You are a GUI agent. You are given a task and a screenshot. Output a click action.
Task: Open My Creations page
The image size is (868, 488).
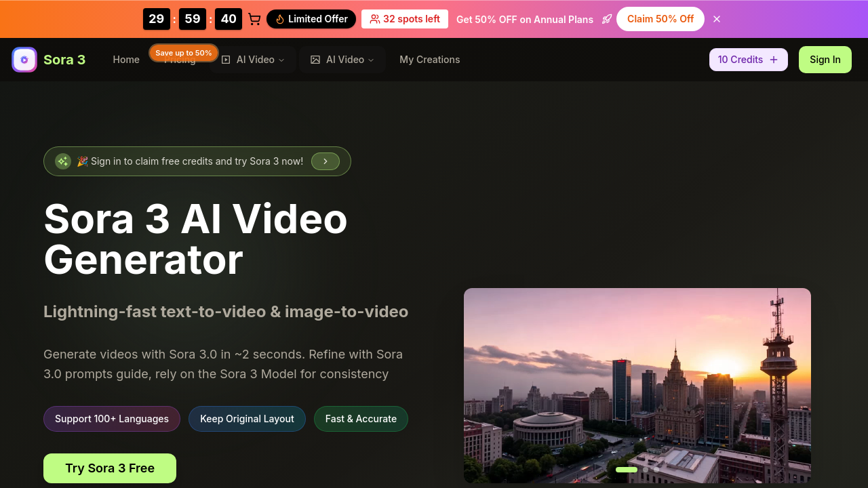430,60
